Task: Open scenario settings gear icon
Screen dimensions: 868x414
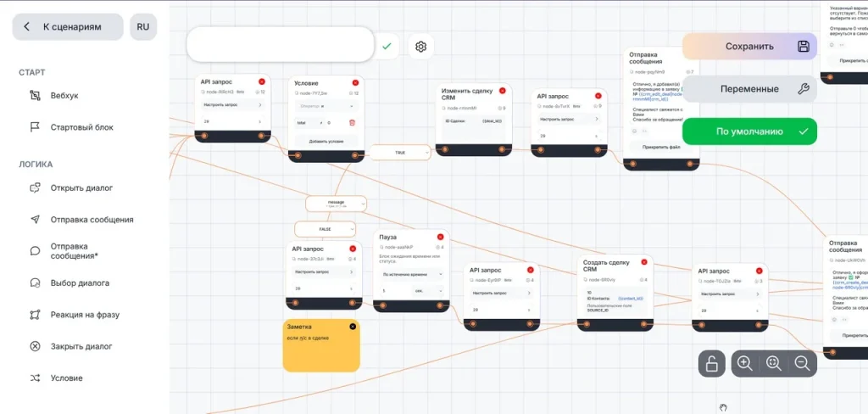Action: pyautogui.click(x=421, y=46)
